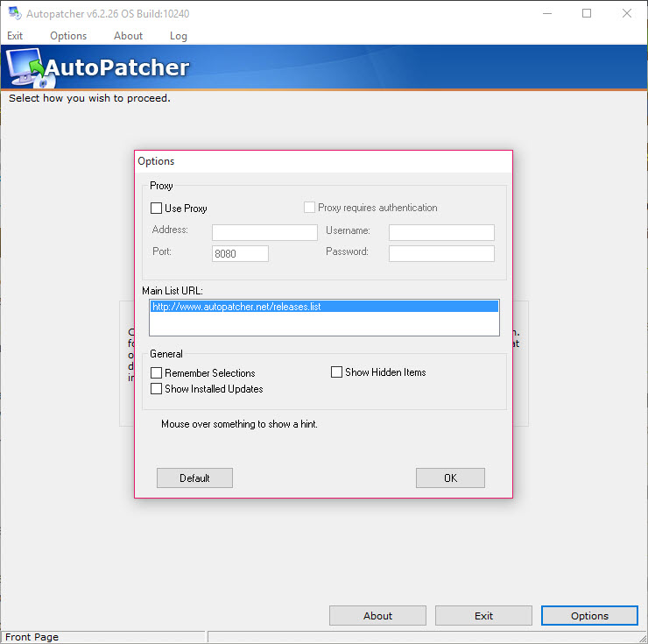Open the Exit menu item

pyautogui.click(x=15, y=36)
